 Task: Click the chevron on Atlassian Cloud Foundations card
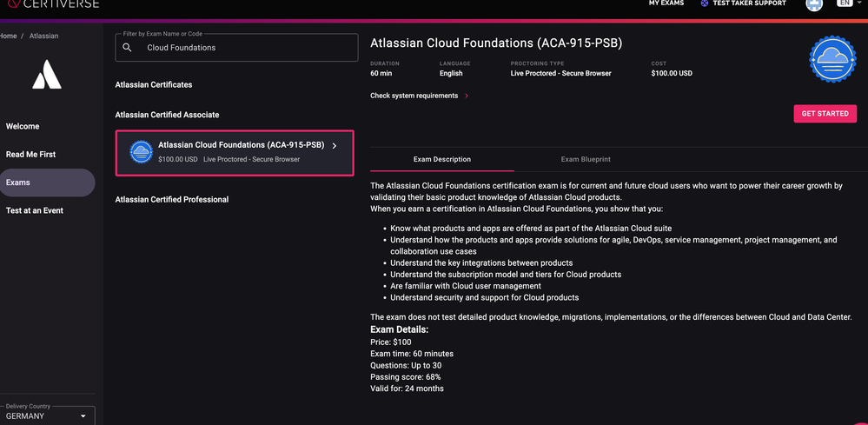335,146
